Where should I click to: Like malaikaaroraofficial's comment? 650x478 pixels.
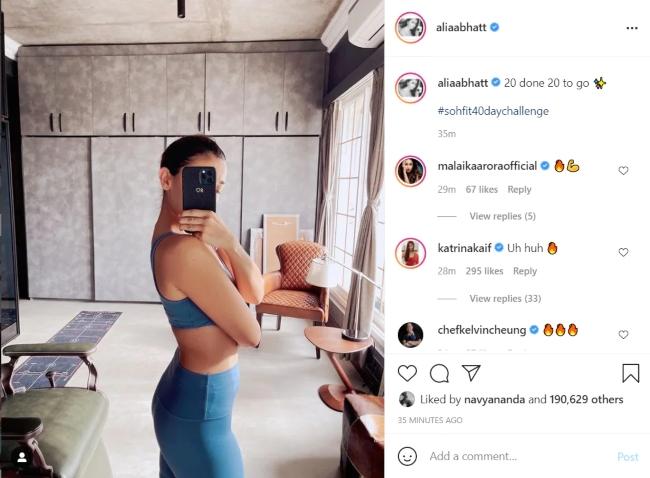[x=623, y=170]
